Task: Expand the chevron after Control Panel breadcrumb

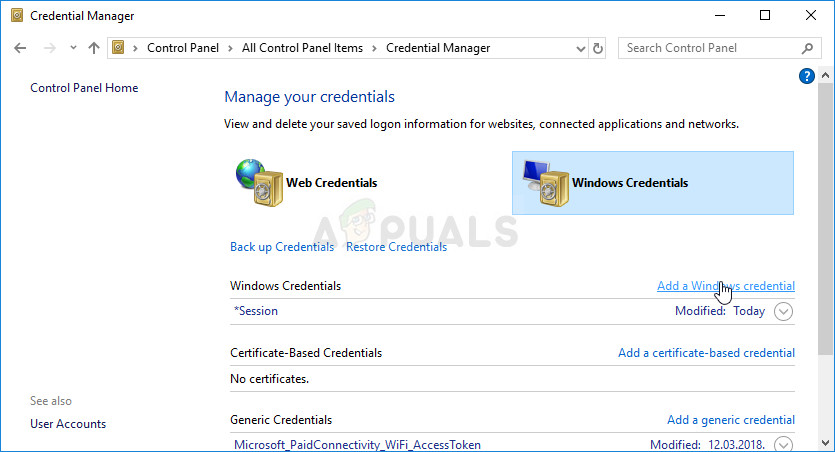Action: click(230, 48)
